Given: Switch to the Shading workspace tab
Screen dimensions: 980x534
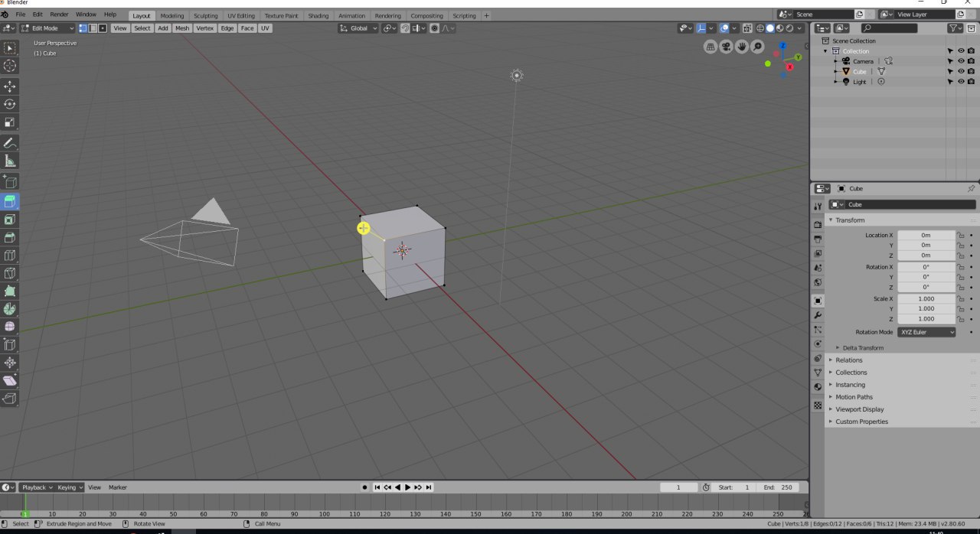Looking at the screenshot, I should [318, 15].
